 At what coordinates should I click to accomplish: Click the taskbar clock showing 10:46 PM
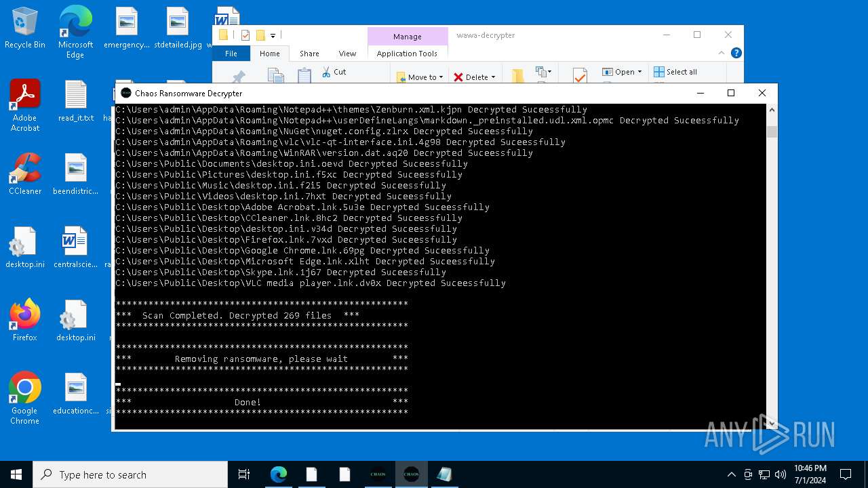click(x=810, y=474)
